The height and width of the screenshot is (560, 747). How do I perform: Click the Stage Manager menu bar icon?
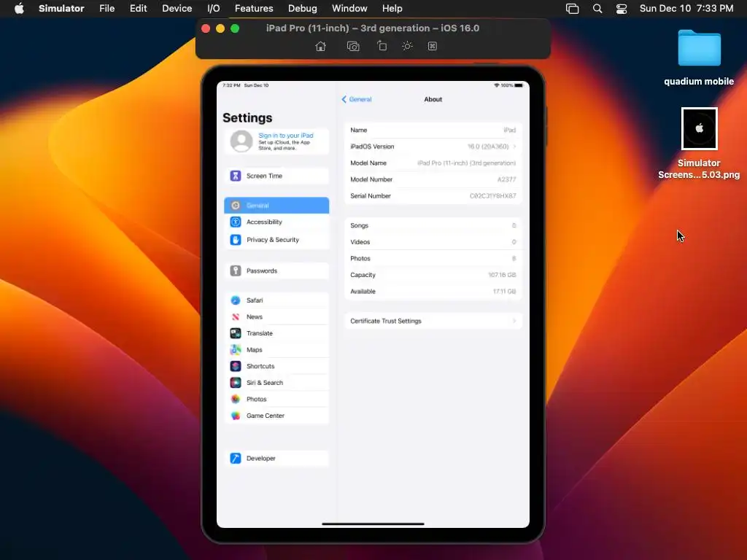pos(572,9)
